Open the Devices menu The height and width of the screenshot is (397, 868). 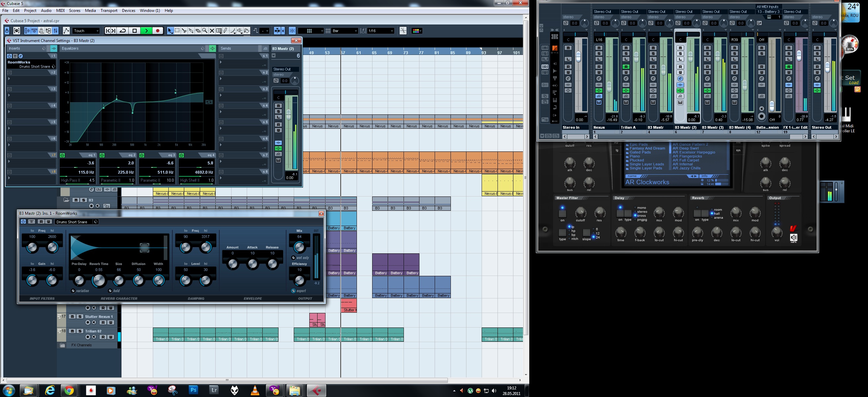(128, 11)
